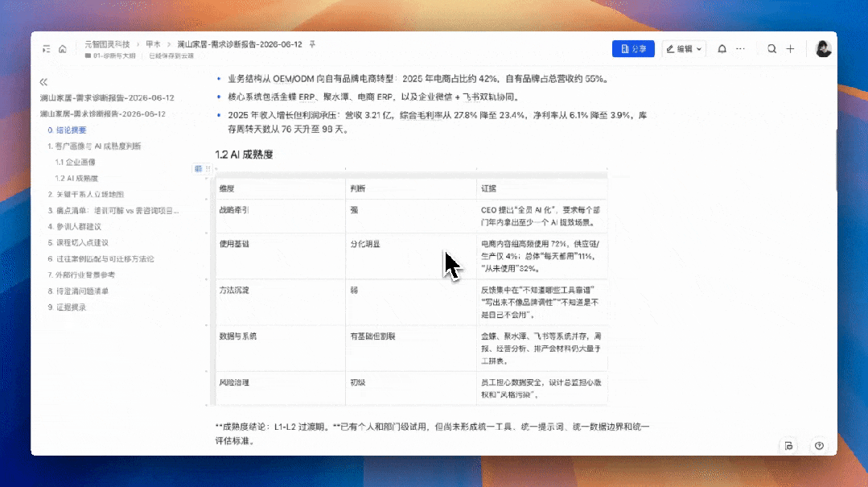This screenshot has height=487, width=868.
Task: Click the 方法沉淀 table cell
Action: pos(280,302)
